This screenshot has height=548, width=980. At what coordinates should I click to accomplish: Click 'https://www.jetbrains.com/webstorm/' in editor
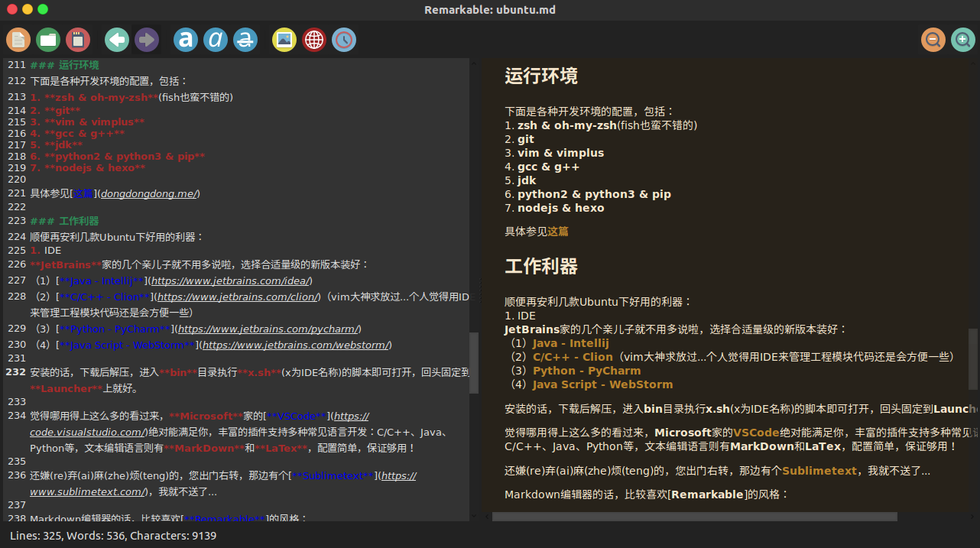tap(295, 345)
